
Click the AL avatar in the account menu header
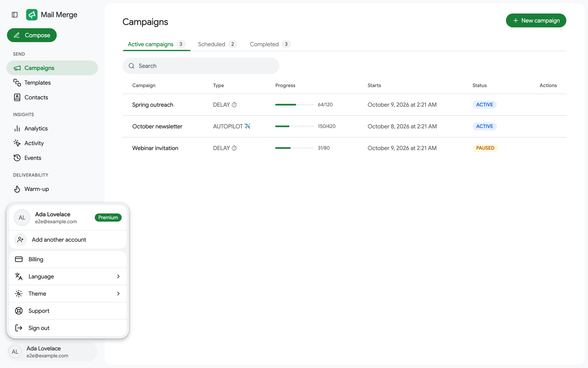coord(22,218)
